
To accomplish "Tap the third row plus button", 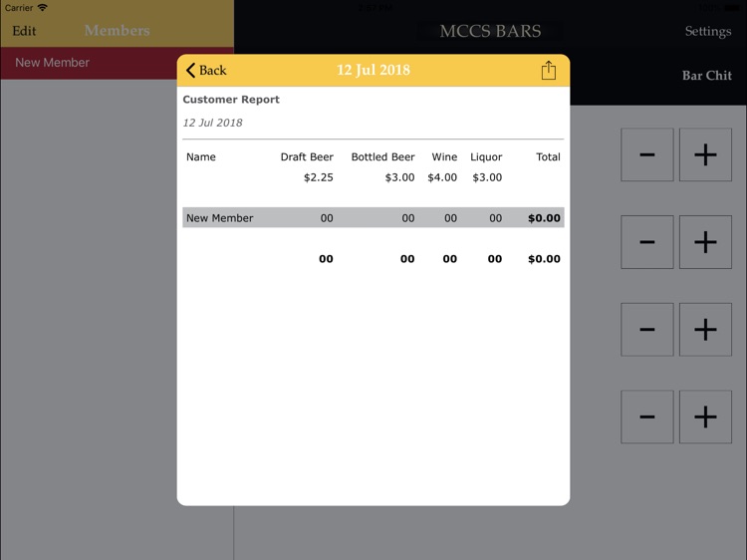I will tap(705, 330).
